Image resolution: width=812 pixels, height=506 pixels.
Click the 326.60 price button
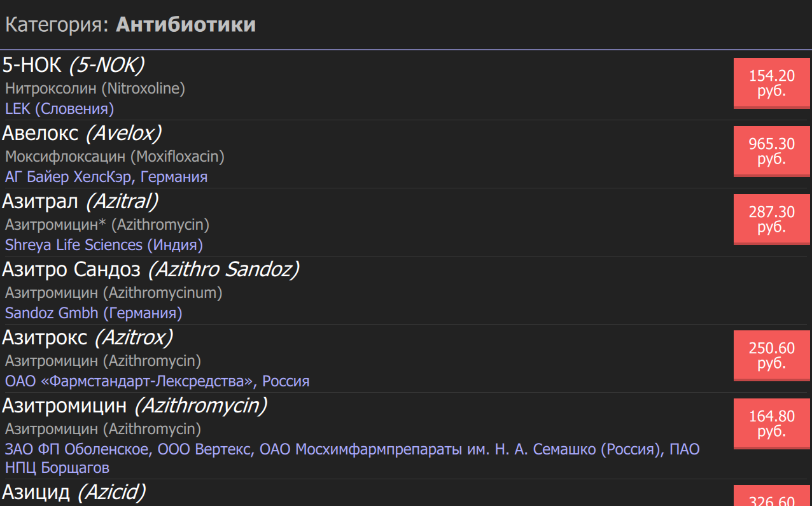coord(772,496)
